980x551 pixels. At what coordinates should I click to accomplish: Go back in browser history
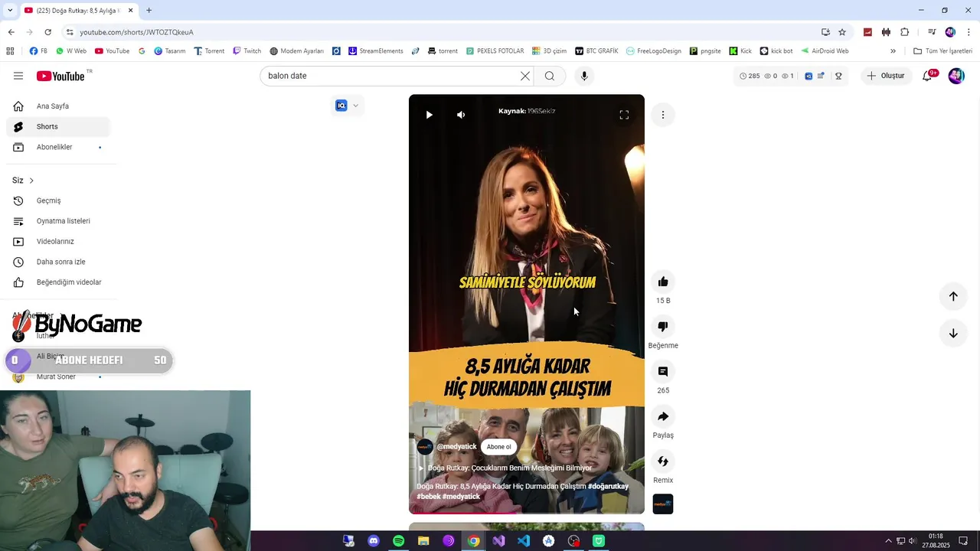[x=11, y=32]
